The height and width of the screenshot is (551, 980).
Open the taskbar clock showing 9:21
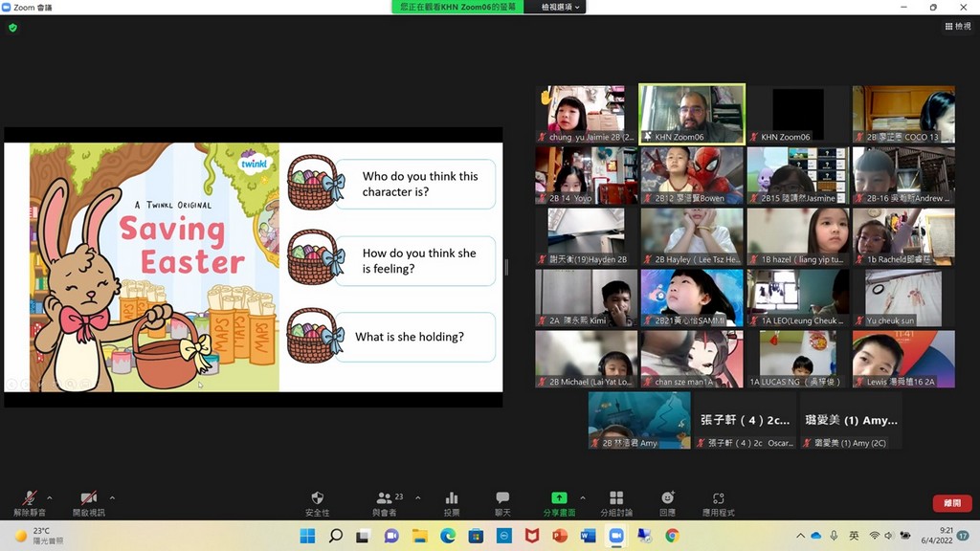(x=936, y=536)
